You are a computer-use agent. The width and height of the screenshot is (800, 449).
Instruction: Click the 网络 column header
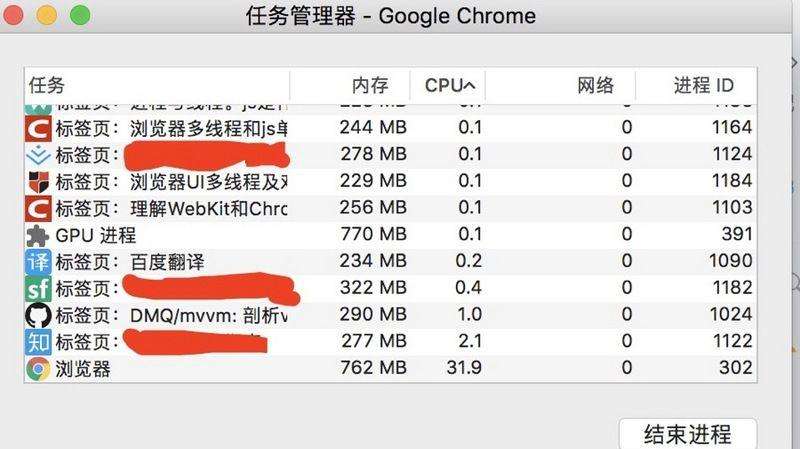(595, 85)
